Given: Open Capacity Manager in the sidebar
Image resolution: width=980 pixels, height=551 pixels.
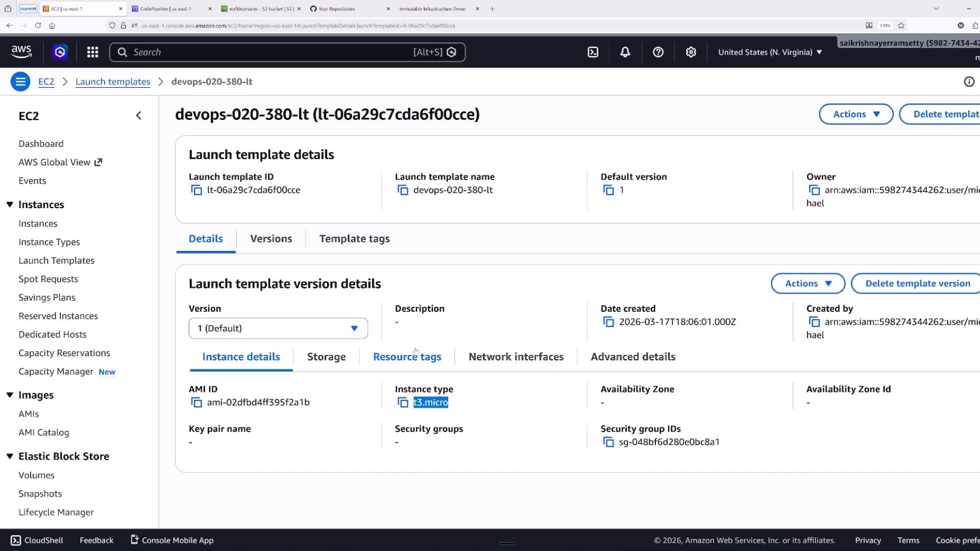Looking at the screenshot, I should [56, 372].
